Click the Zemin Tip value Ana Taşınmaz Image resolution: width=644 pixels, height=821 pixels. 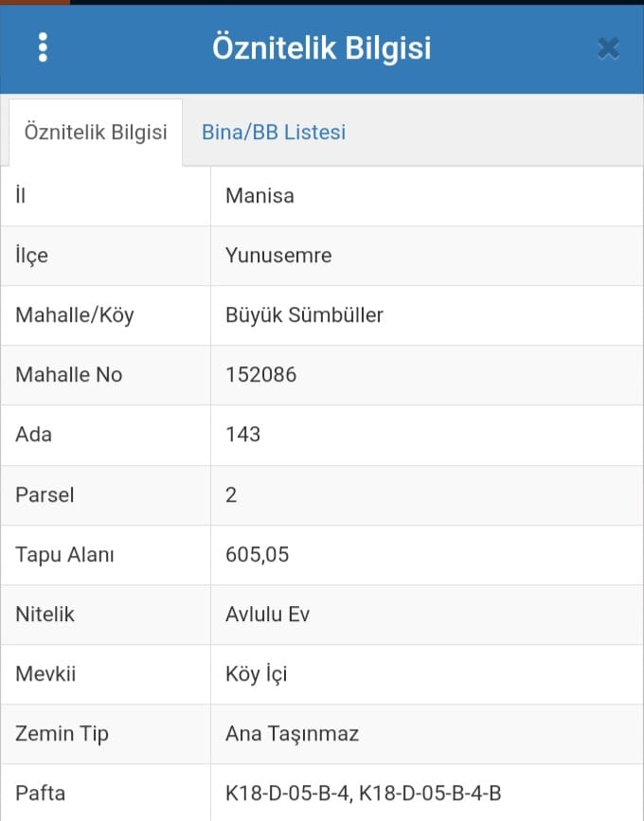(x=292, y=734)
